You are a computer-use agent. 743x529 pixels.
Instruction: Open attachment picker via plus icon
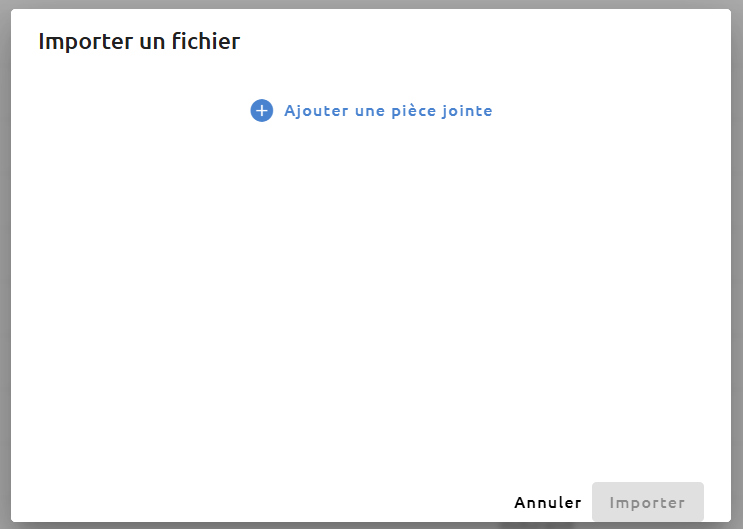262,110
